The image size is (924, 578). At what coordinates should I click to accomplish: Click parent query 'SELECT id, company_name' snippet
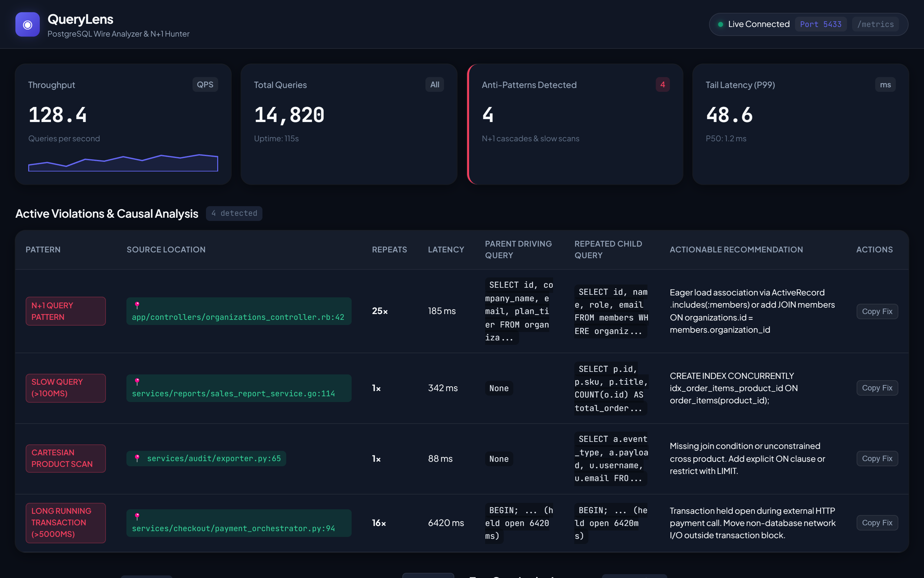[x=519, y=311]
